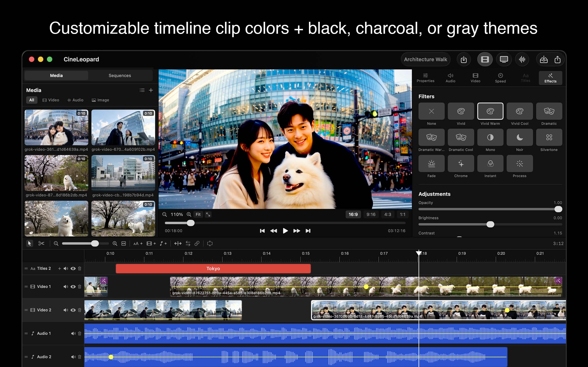This screenshot has width=588, height=367.
Task: Select the arrow selection tool
Action: coord(29,243)
